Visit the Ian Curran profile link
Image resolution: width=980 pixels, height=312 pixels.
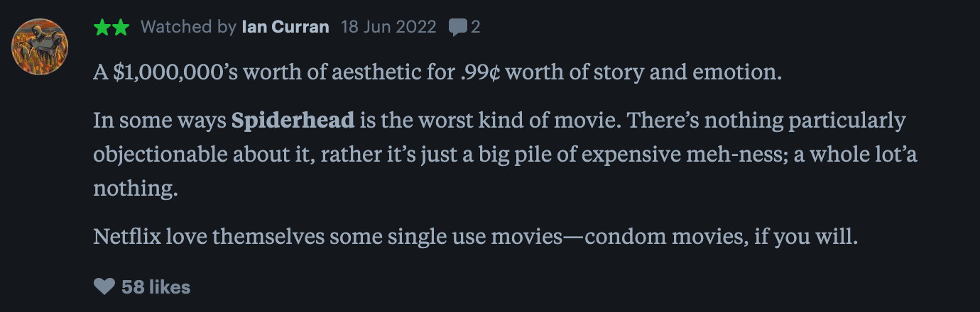[285, 27]
